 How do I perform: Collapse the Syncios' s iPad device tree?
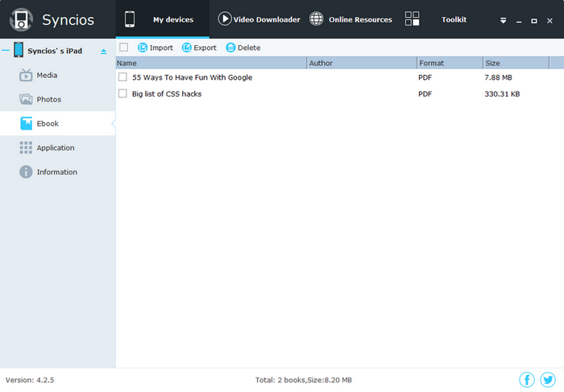pyautogui.click(x=6, y=50)
